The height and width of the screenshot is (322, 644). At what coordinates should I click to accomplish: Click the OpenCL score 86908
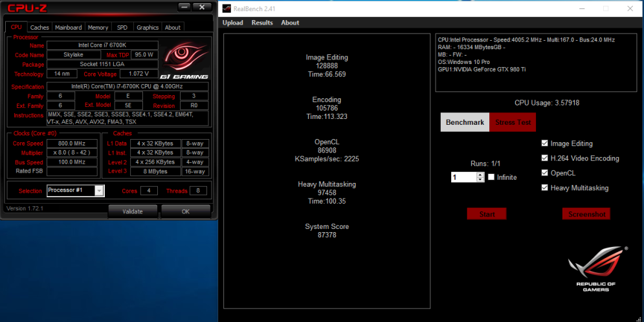click(x=327, y=151)
